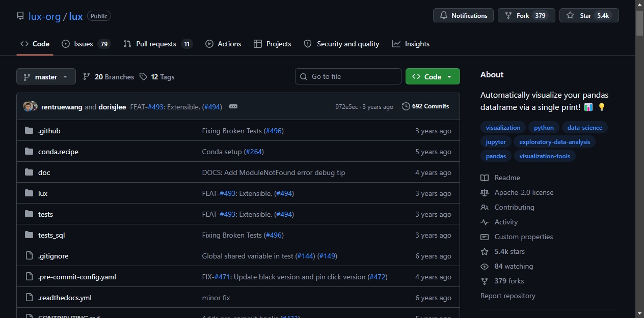Open dorisjlee's profile link
Image resolution: width=644 pixels, height=318 pixels.
pyautogui.click(x=112, y=107)
